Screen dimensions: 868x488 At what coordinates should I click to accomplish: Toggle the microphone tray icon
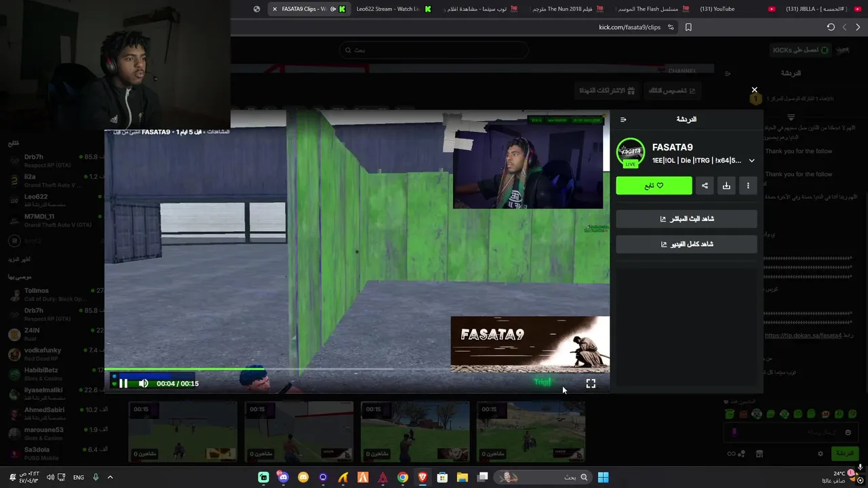96,477
